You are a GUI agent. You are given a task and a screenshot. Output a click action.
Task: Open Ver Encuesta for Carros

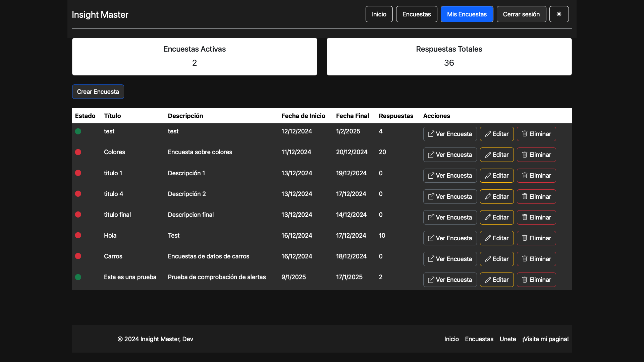(x=450, y=259)
